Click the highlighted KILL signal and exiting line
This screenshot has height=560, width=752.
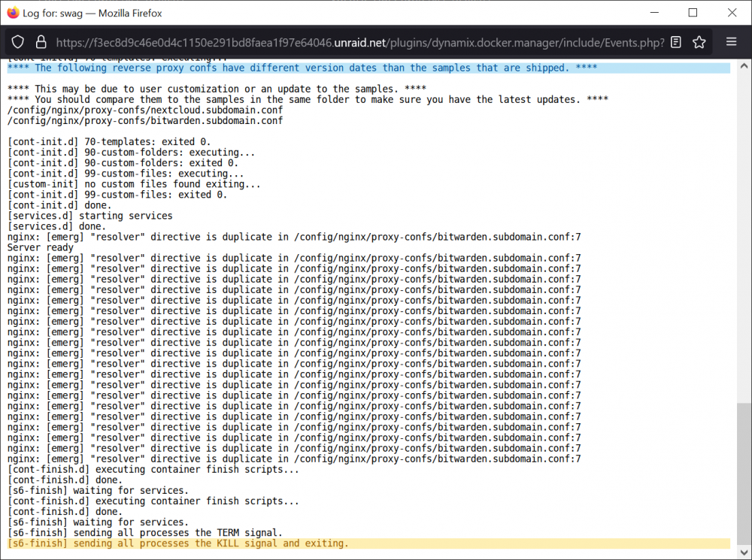pos(368,543)
